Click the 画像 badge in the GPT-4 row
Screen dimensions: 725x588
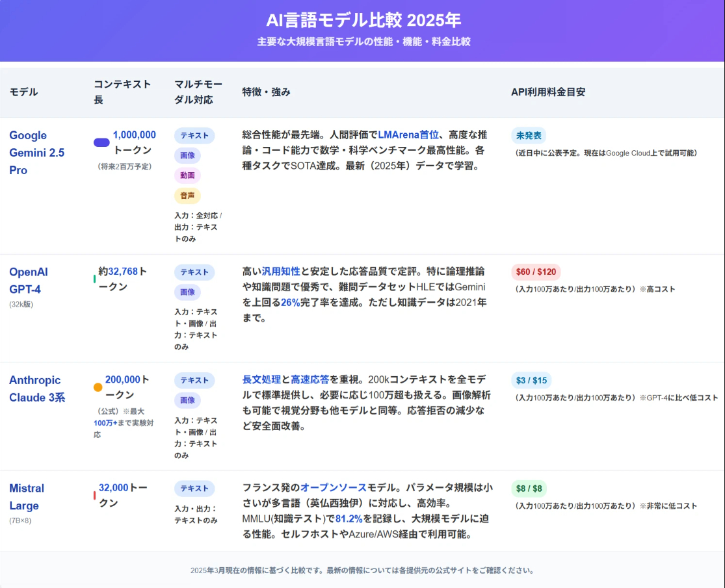(187, 292)
